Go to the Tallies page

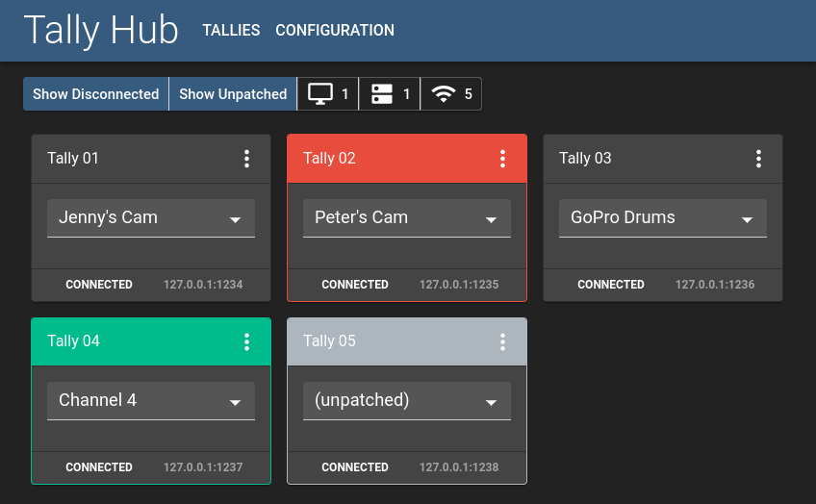click(231, 31)
